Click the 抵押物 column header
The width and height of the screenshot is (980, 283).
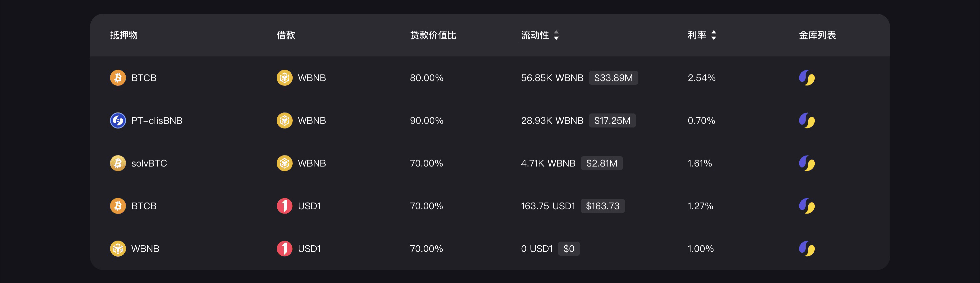tap(124, 35)
